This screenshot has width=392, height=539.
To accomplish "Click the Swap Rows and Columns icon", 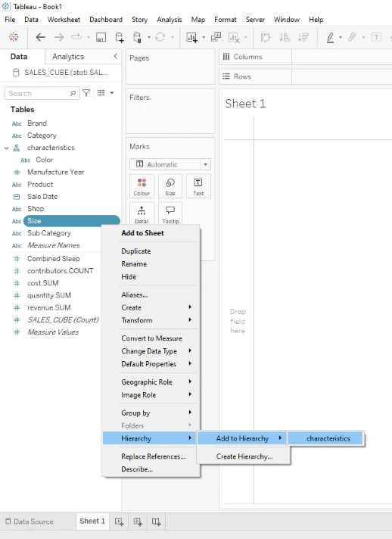I will 266,37.
